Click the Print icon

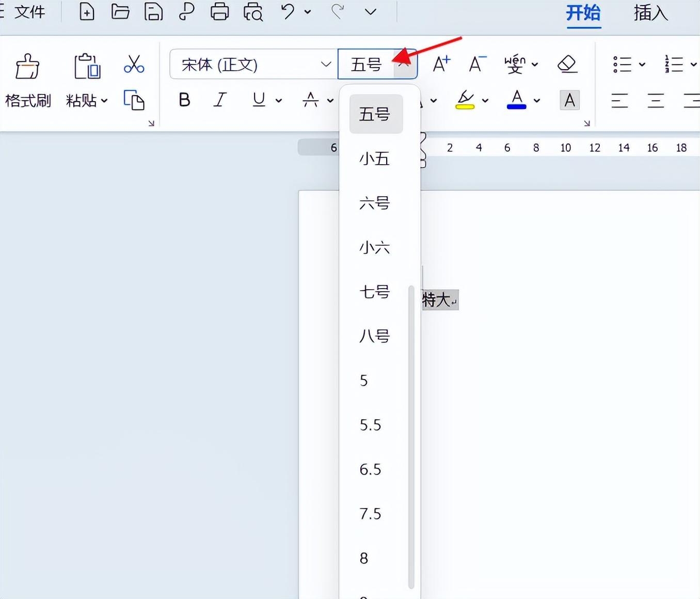tap(219, 12)
